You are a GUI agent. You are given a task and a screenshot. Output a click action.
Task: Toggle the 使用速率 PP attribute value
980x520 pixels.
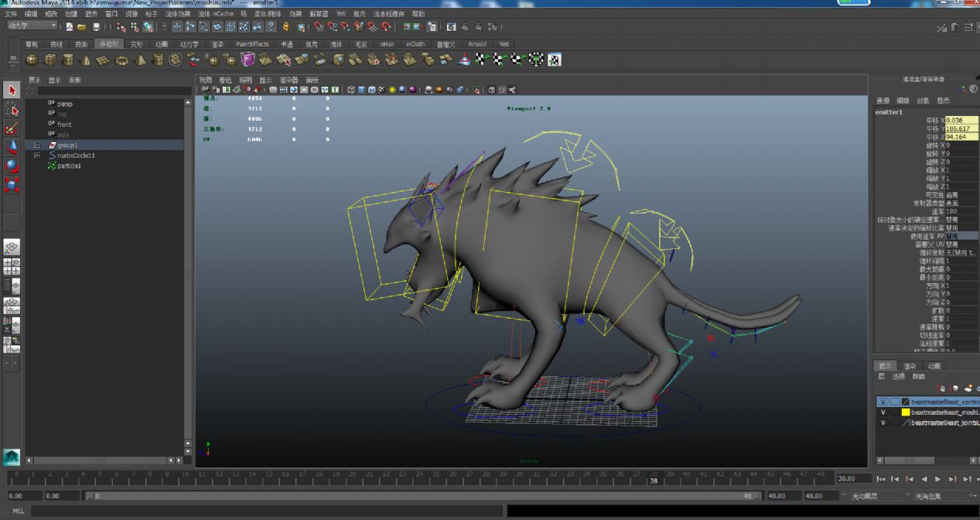point(961,236)
